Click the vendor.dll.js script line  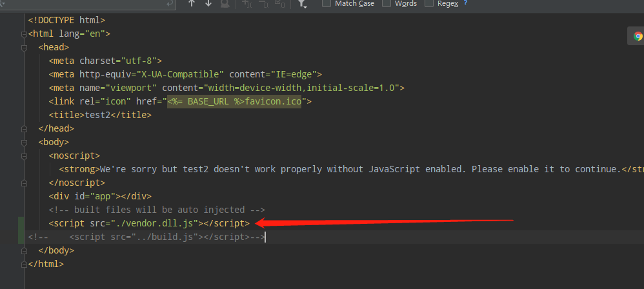[149, 223]
